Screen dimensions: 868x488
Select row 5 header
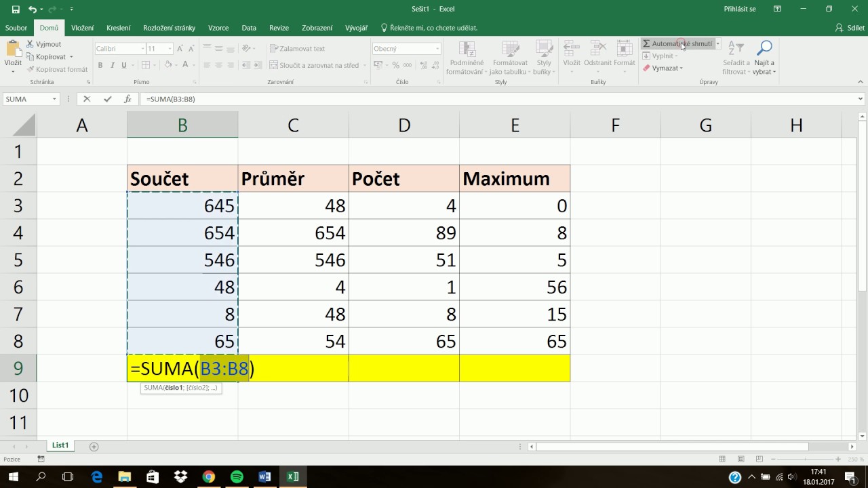pyautogui.click(x=18, y=260)
